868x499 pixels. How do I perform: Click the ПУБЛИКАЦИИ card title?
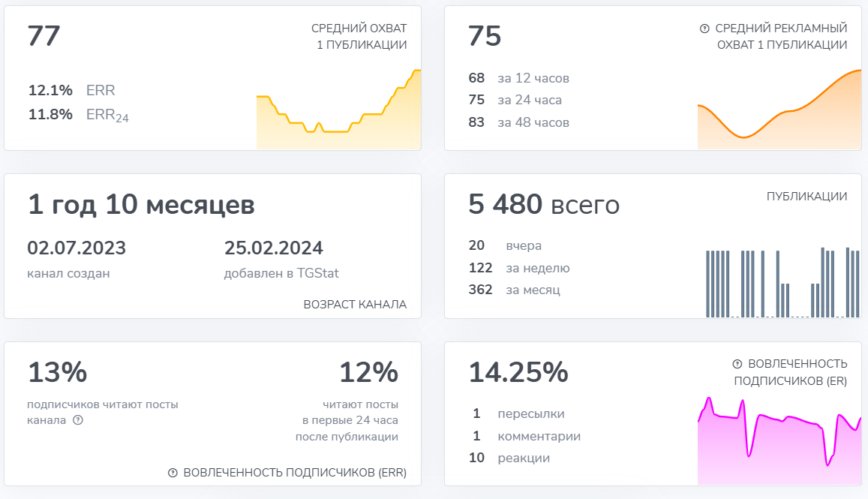806,196
